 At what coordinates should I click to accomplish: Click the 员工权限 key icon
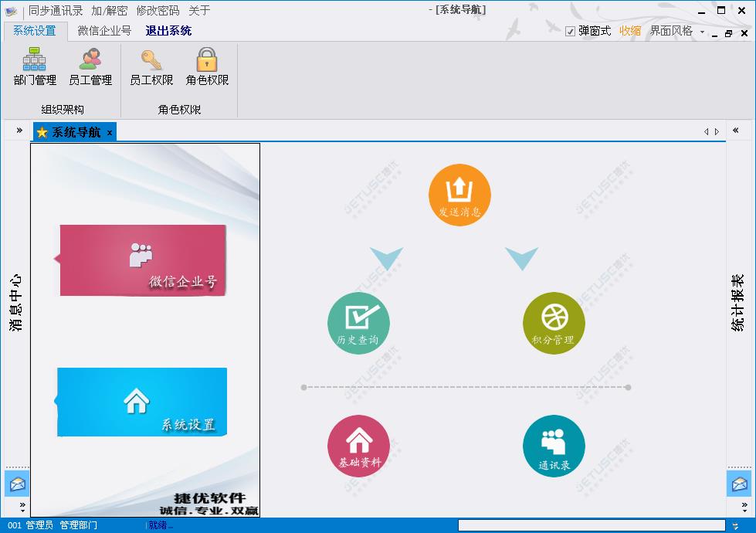[x=151, y=66]
